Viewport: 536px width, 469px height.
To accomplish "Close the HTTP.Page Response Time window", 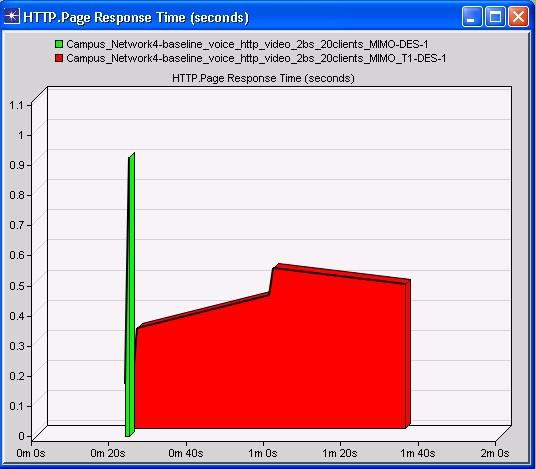I will 518,16.
